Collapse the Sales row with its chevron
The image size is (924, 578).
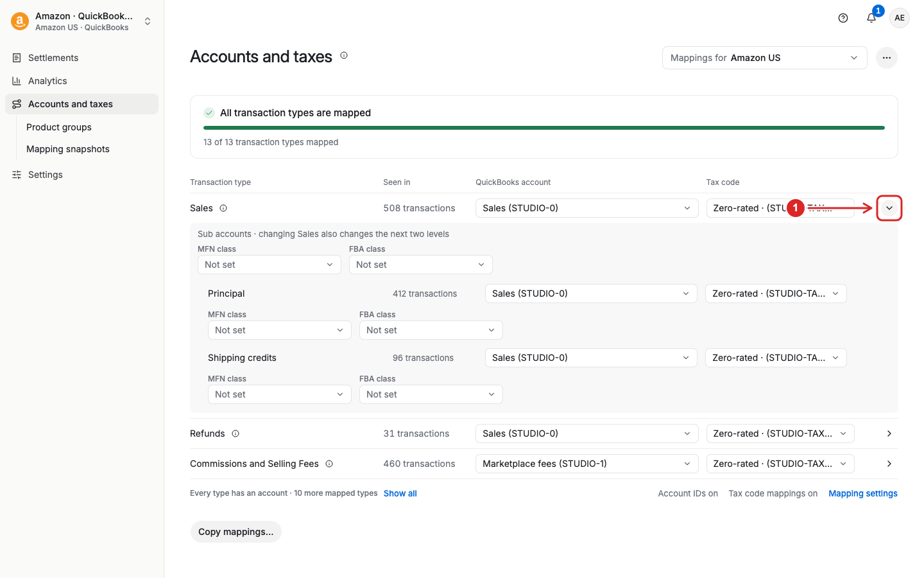click(x=889, y=208)
